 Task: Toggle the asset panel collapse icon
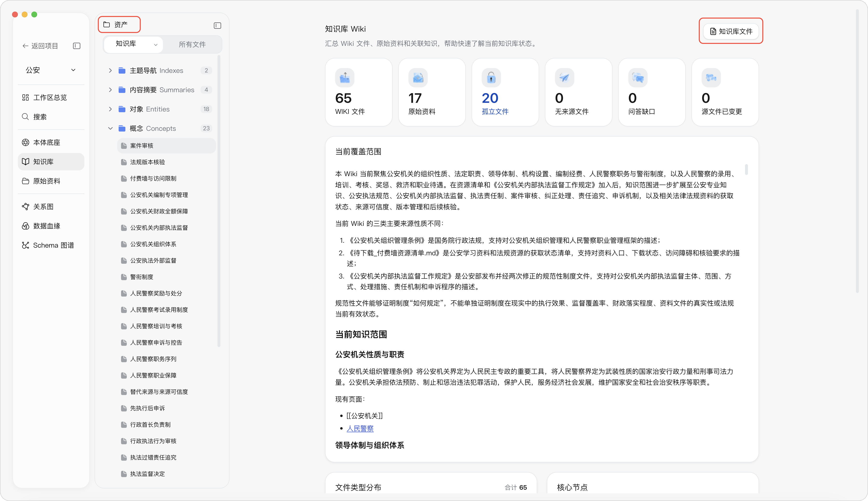[217, 26]
